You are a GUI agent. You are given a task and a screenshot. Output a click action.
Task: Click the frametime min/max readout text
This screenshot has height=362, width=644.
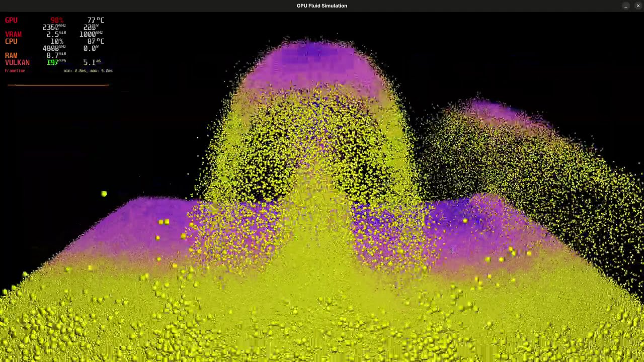pyautogui.click(x=88, y=71)
